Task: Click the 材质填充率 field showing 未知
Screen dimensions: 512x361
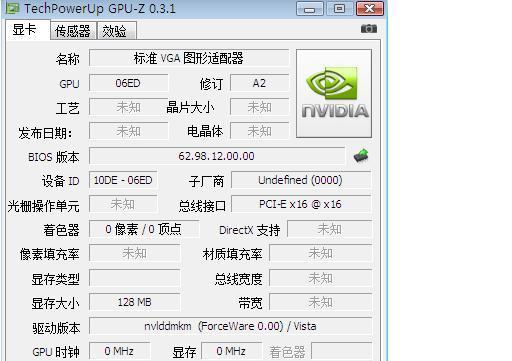Action: coord(320,253)
